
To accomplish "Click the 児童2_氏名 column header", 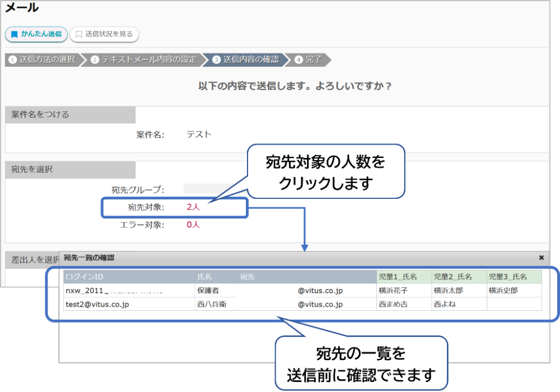I will [x=453, y=277].
